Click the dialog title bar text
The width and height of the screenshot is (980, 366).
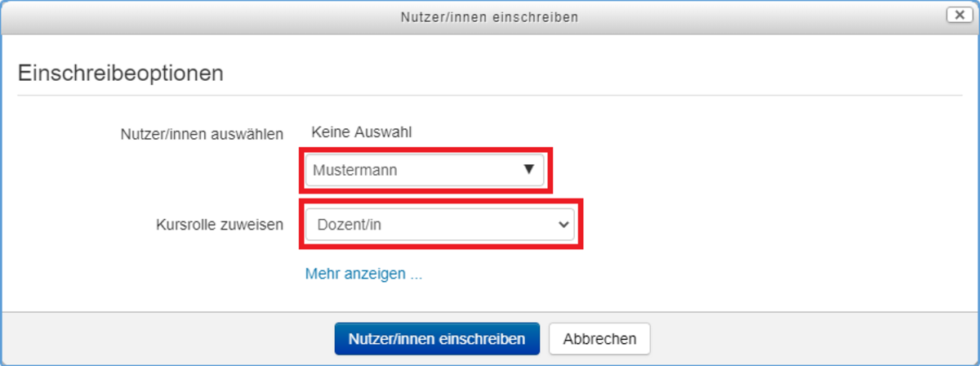489,16
